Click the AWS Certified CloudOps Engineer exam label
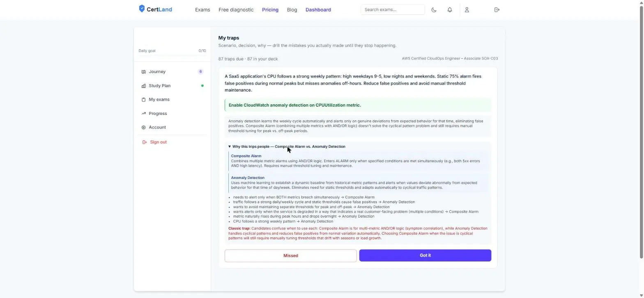Image resolution: width=644 pixels, height=298 pixels. (x=450, y=59)
